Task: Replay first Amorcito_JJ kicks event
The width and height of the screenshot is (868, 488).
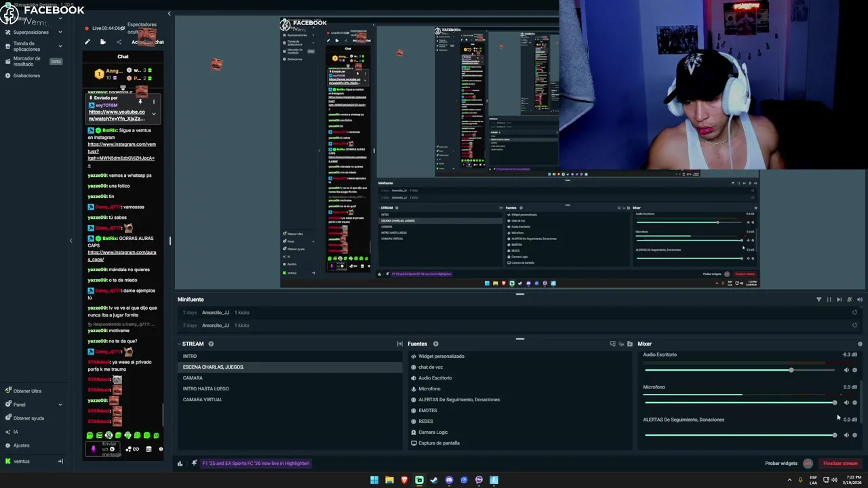Action: click(854, 312)
